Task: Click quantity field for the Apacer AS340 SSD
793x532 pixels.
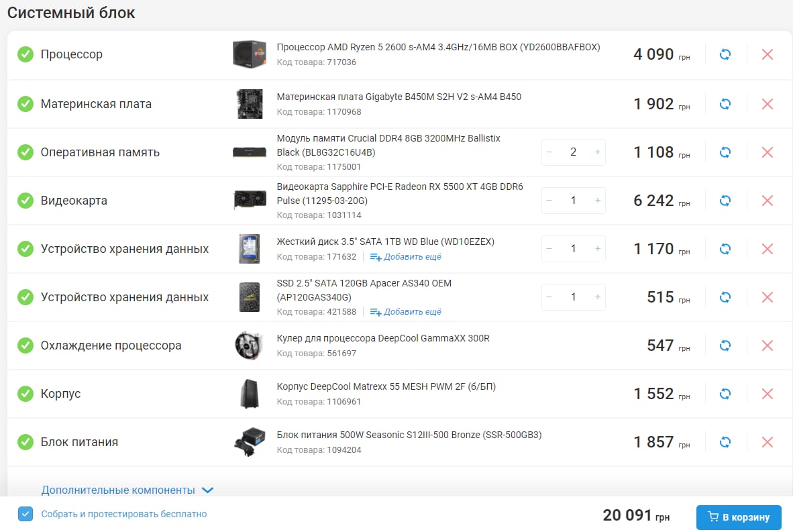Action: coord(573,297)
